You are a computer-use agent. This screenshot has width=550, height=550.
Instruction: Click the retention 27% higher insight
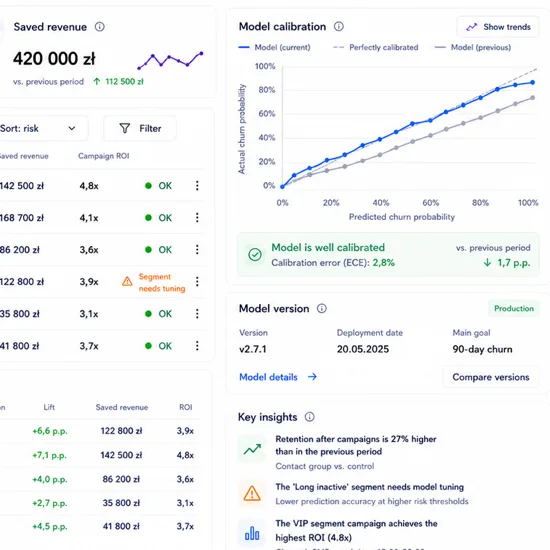[x=356, y=445]
